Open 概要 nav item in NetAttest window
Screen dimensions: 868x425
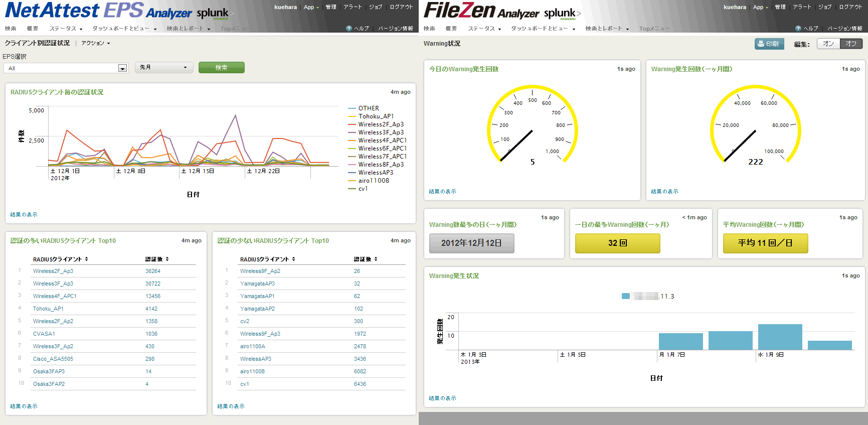point(33,29)
